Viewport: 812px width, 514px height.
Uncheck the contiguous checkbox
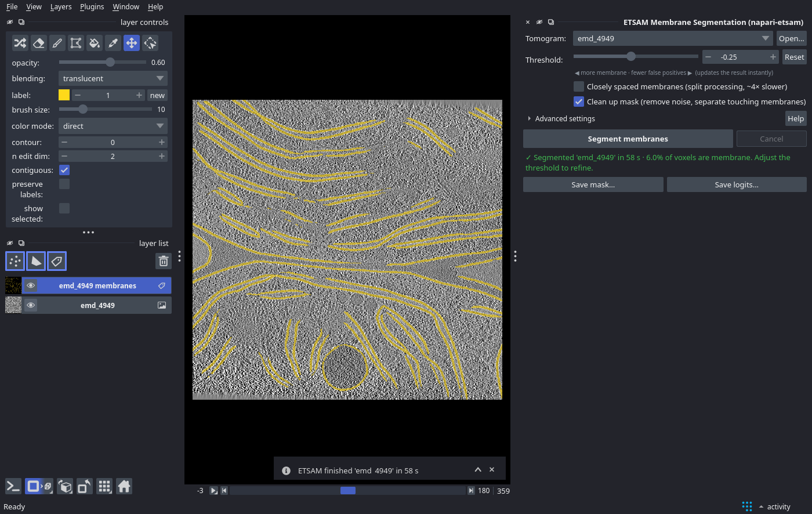point(64,170)
